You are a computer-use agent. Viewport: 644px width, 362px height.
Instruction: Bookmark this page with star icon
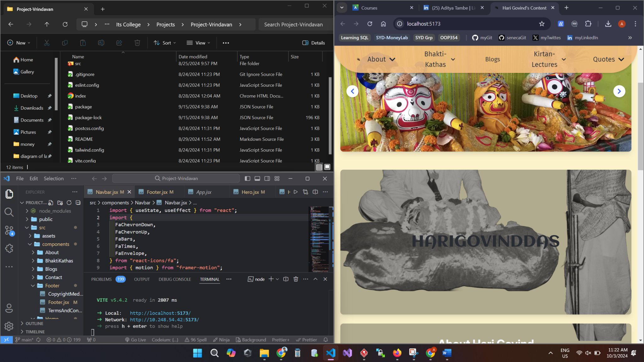tap(541, 24)
